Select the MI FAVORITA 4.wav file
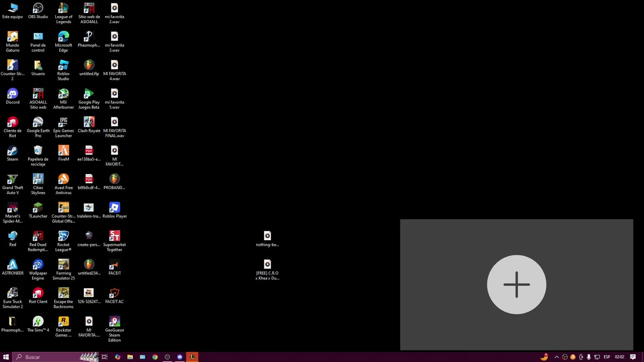Viewport: 644px width, 362px height. [x=114, y=70]
